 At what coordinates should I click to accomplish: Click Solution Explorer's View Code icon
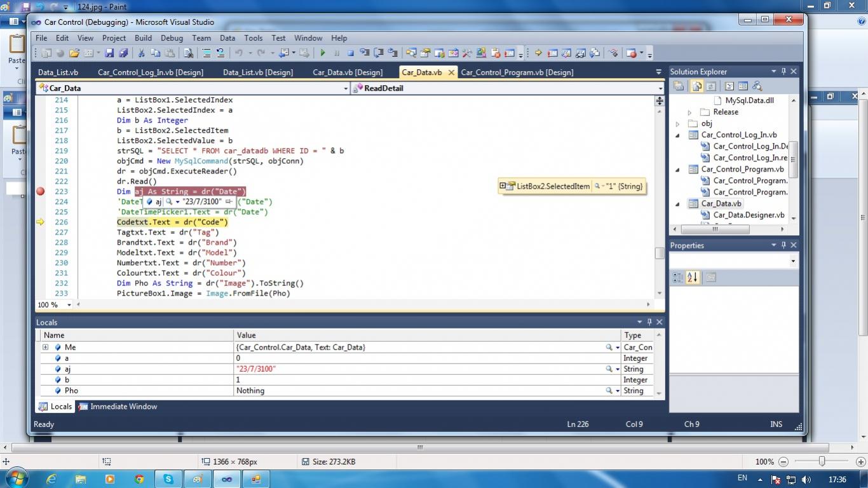(x=729, y=86)
